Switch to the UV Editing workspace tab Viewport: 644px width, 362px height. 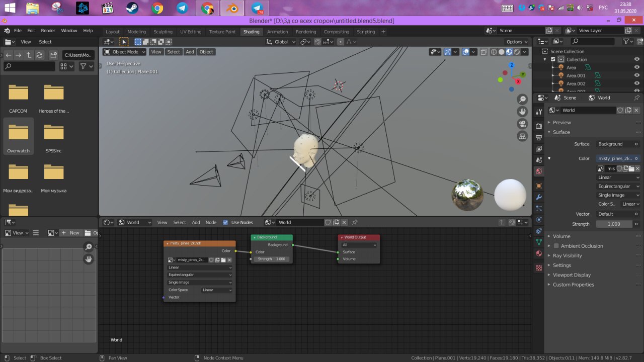(x=191, y=32)
